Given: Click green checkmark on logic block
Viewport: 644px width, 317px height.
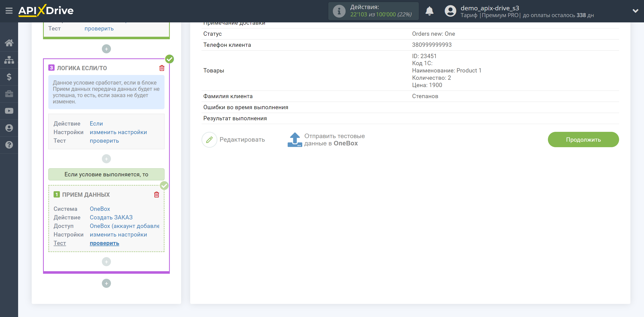Looking at the screenshot, I should 170,59.
